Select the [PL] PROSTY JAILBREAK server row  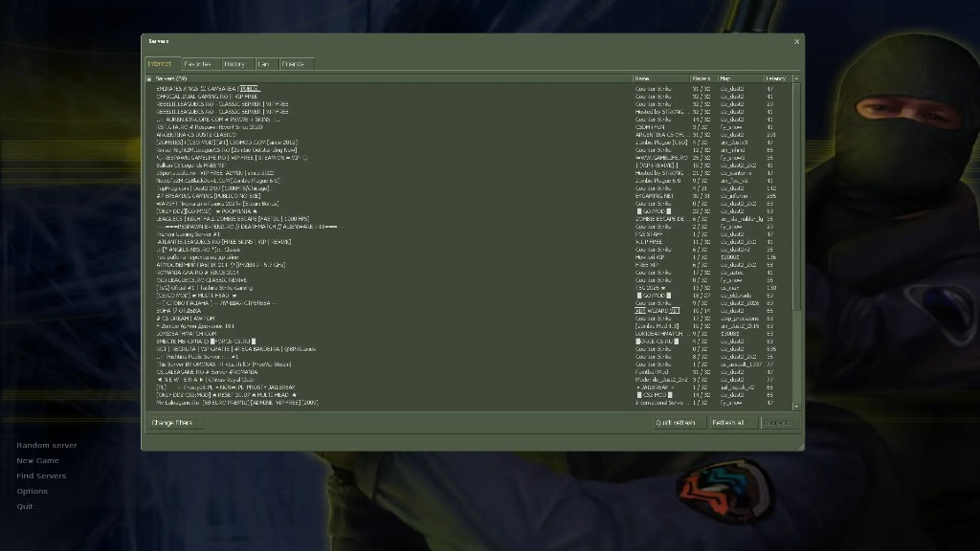(x=469, y=387)
